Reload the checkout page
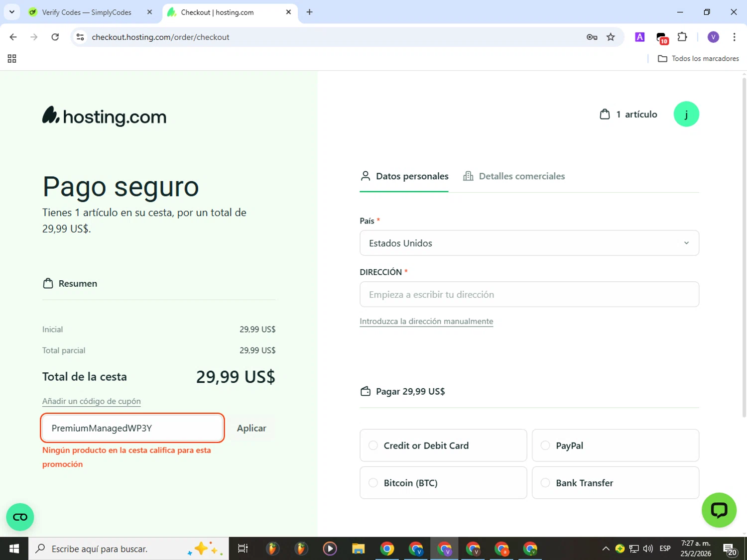 55,37
